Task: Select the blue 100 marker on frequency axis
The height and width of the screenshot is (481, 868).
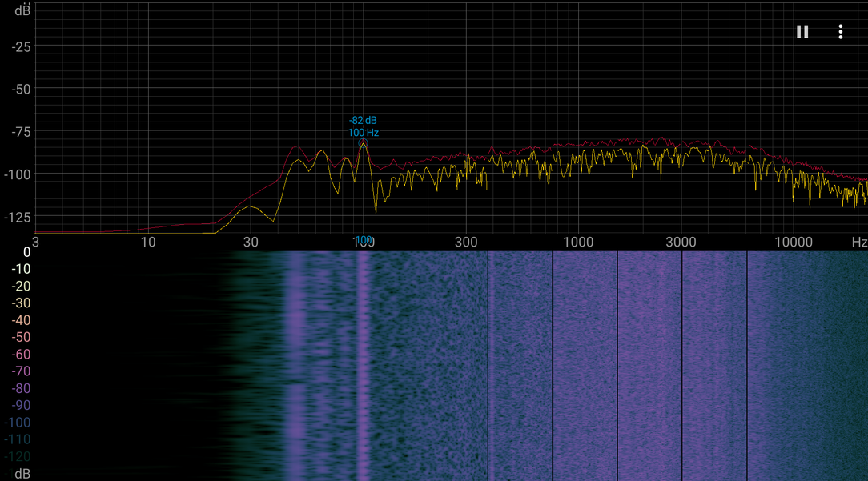Action: pyautogui.click(x=364, y=239)
